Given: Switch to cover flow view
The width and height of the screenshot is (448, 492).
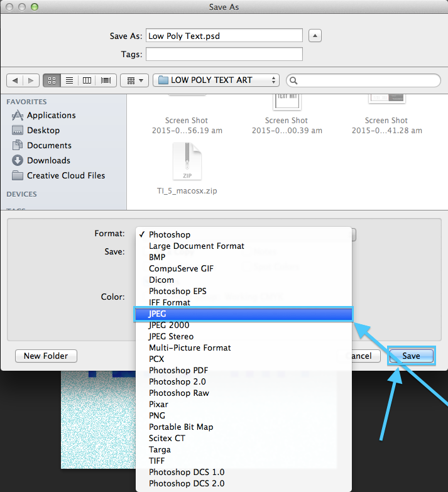Looking at the screenshot, I should point(106,80).
